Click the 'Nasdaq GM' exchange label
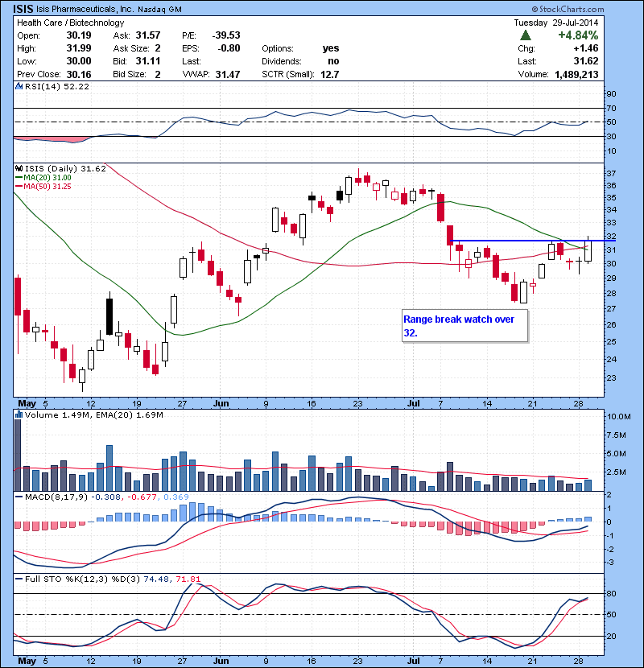Image resolution: width=644 pixels, height=668 pixels. point(160,10)
